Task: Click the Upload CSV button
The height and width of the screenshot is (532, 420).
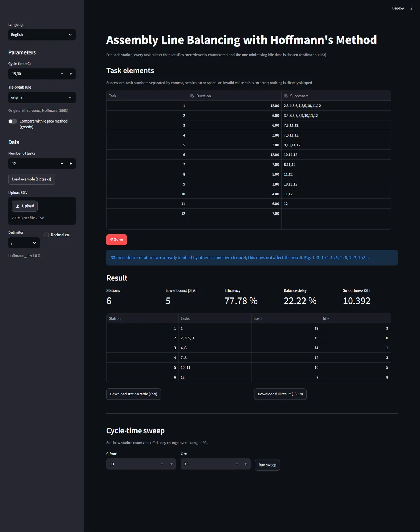Action: coord(25,206)
